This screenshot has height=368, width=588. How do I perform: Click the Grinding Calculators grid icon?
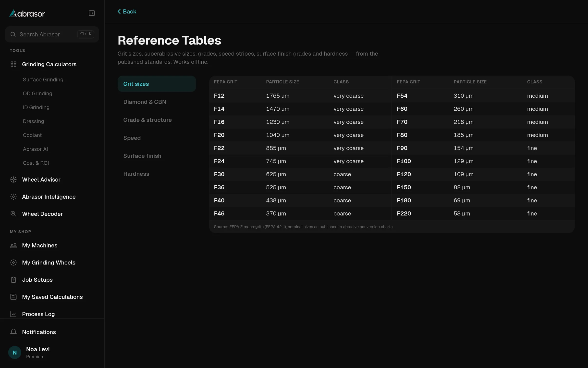[13, 64]
